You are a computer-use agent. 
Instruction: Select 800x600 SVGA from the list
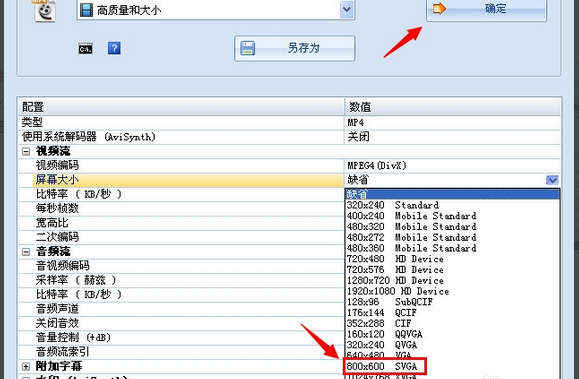[x=385, y=366]
